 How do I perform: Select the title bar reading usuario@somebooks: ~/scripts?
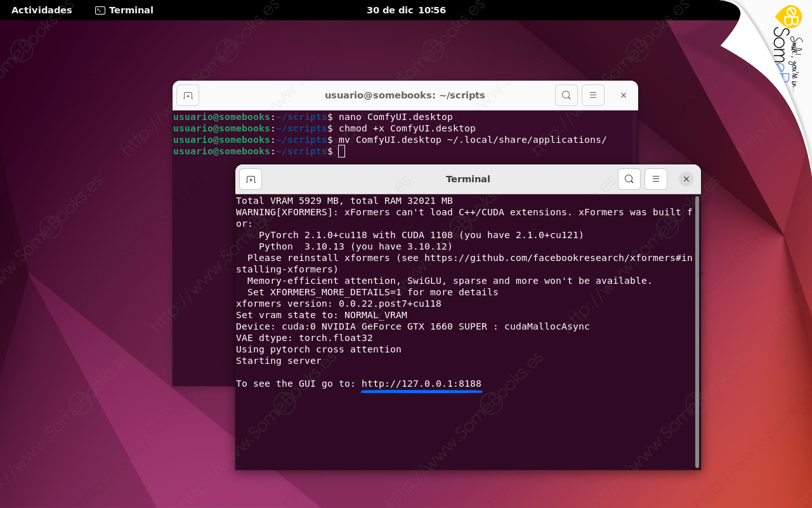point(405,95)
